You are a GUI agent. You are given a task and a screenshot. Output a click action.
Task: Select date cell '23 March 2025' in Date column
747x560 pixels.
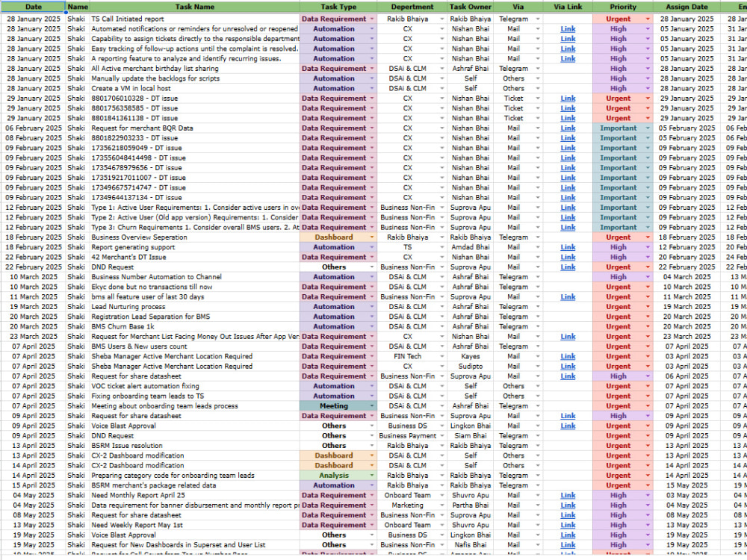pos(33,336)
